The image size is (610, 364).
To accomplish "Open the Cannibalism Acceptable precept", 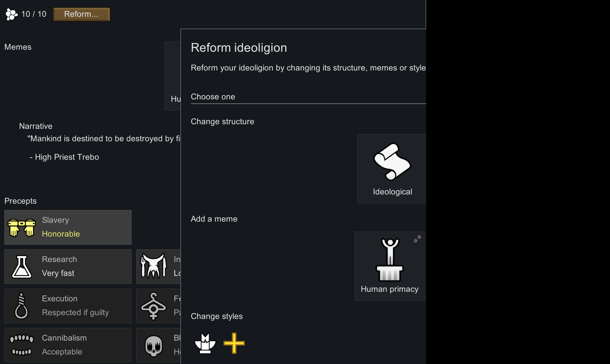I will 68,345.
